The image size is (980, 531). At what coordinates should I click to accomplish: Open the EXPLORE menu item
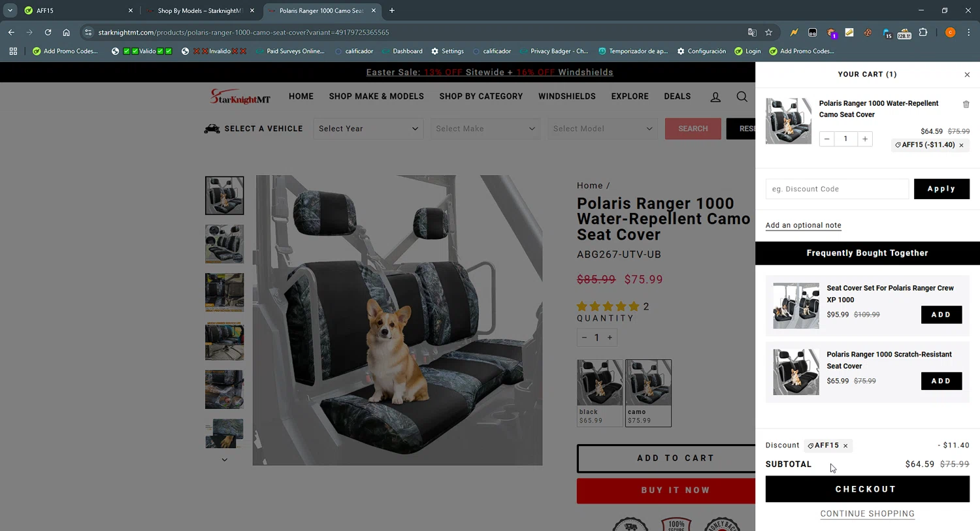(630, 97)
